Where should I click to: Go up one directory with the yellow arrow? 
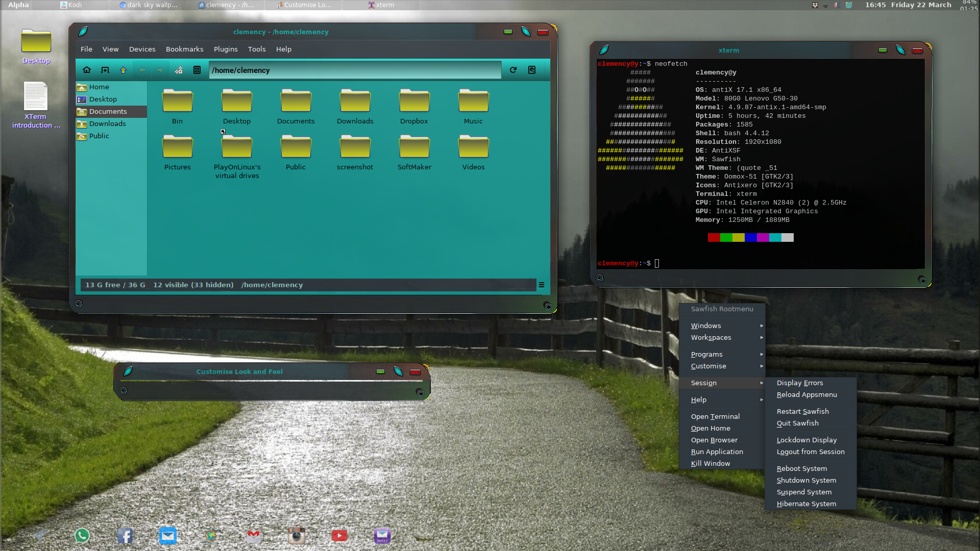tap(123, 70)
